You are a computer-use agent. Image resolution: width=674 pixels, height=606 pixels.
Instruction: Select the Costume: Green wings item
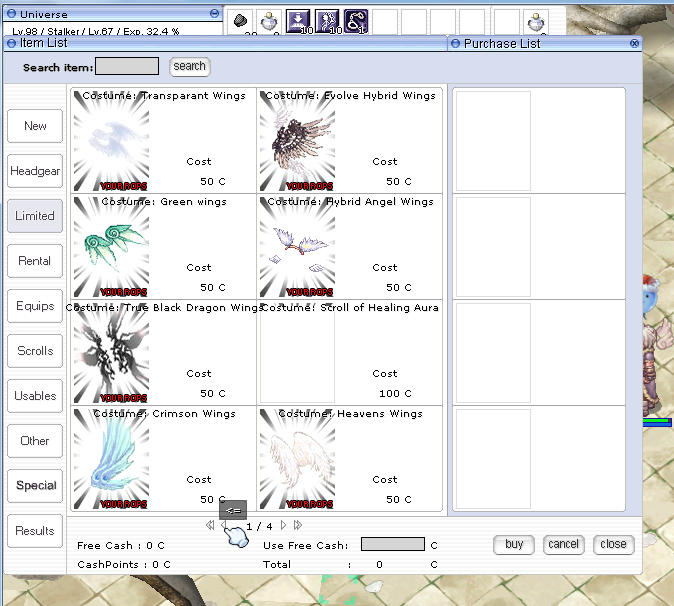tap(163, 246)
